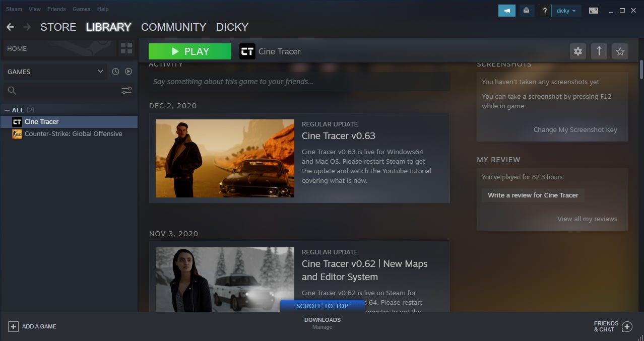Click the SCROLL TO TOP button
Image resolution: width=644 pixels, height=341 pixels.
tap(323, 306)
